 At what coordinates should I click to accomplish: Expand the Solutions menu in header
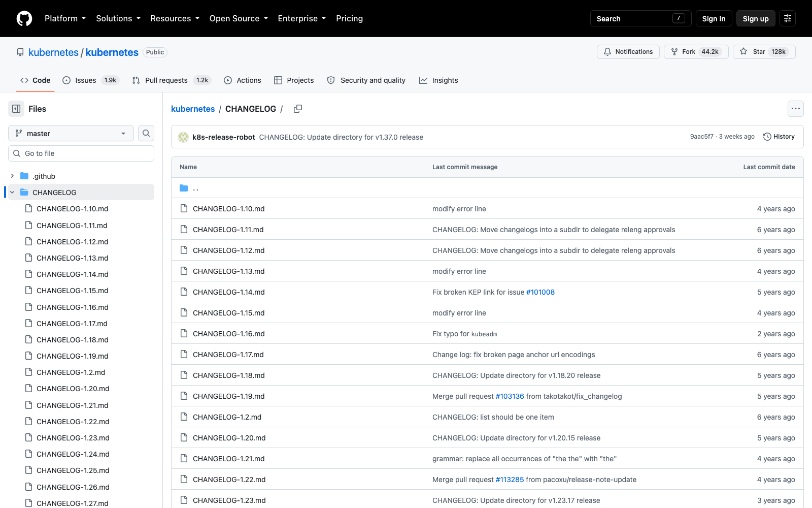tap(118, 18)
